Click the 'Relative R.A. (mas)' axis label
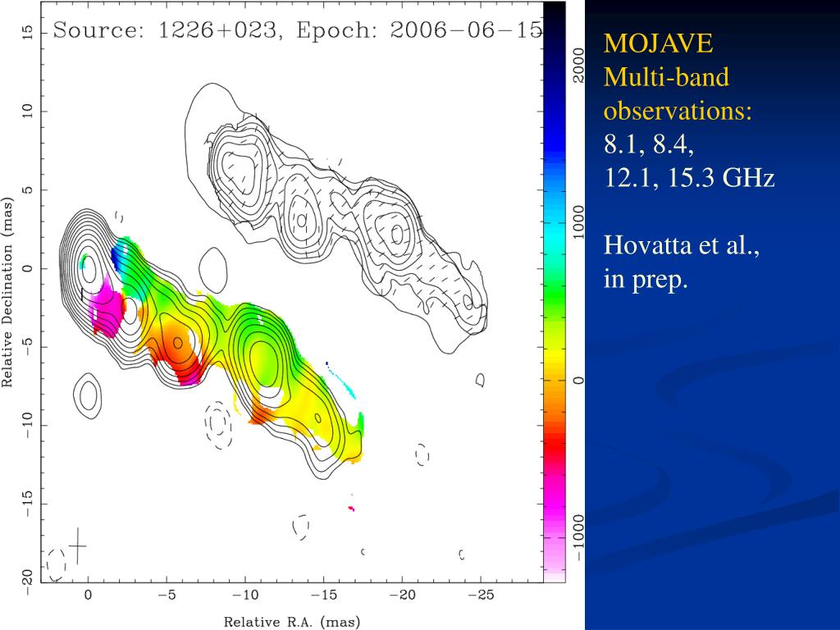Screen dimensions: 840x630 [x=292, y=622]
